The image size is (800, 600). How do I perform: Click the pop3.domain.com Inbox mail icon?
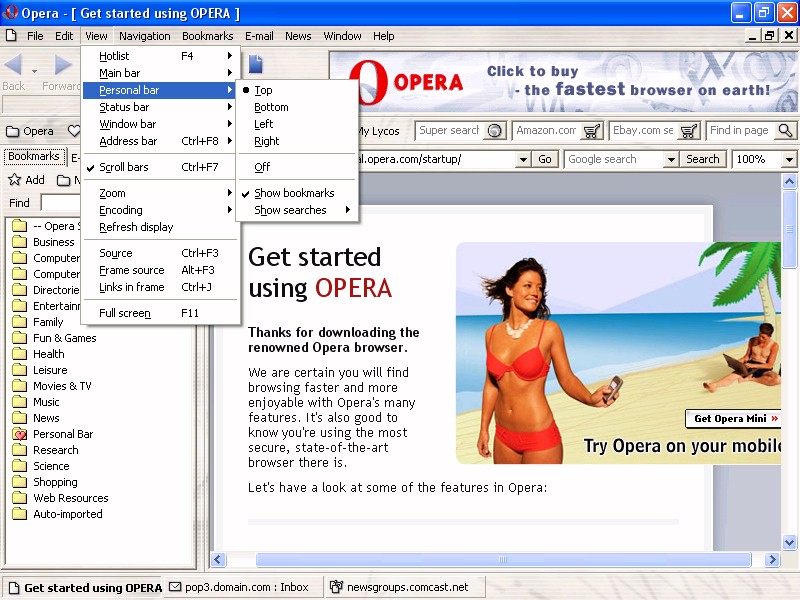175,587
